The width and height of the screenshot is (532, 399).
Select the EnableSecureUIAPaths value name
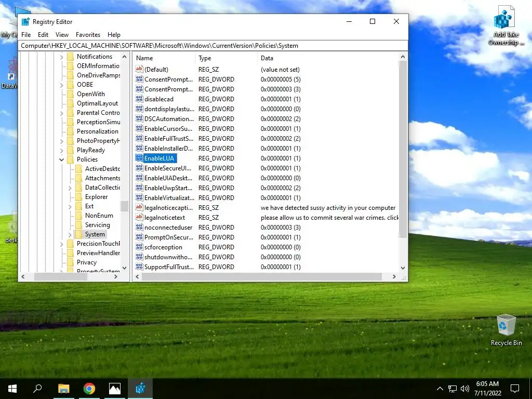click(x=168, y=168)
